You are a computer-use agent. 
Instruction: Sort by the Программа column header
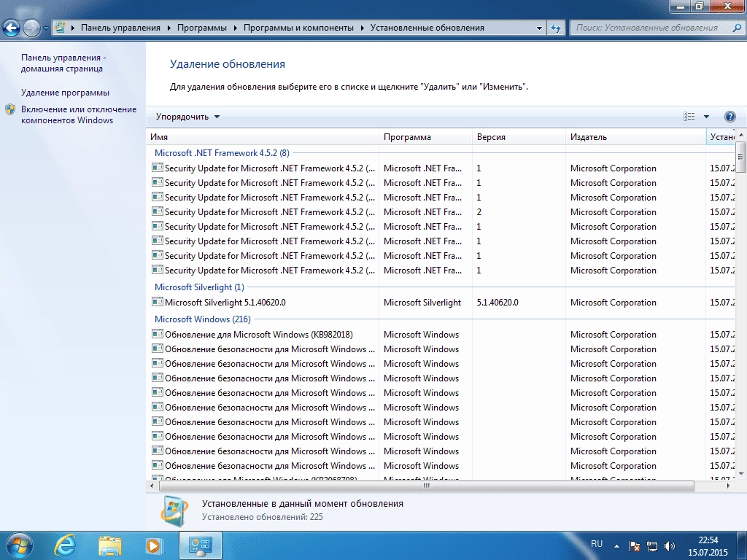(426, 137)
